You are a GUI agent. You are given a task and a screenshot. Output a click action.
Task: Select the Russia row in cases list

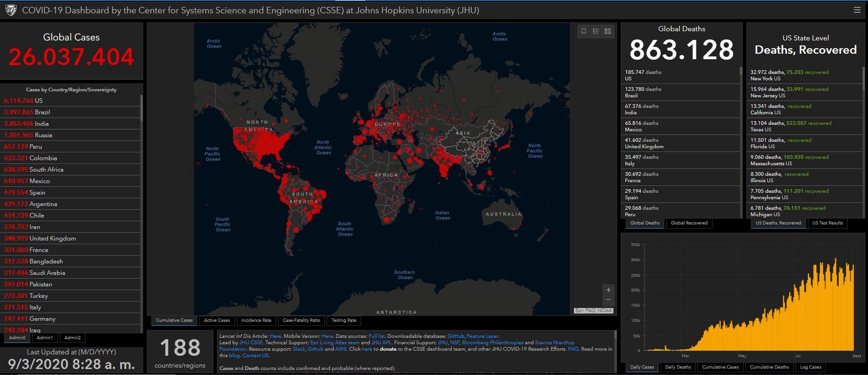(71, 135)
